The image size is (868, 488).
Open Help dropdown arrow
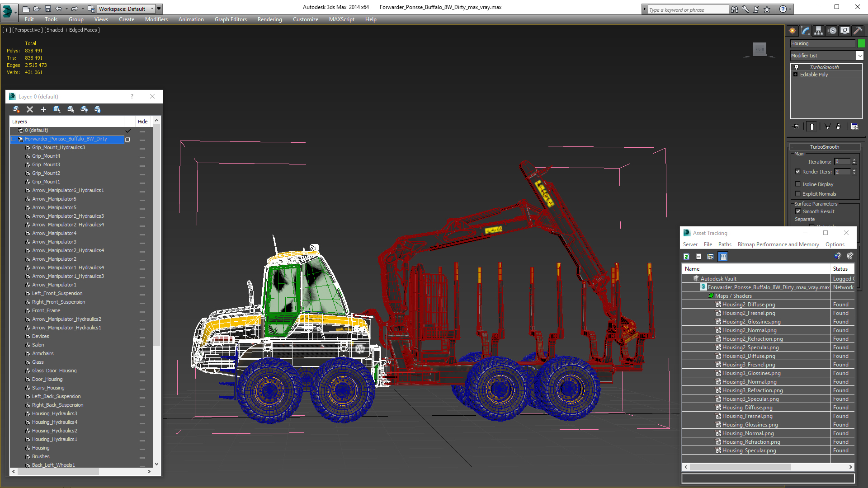point(790,9)
